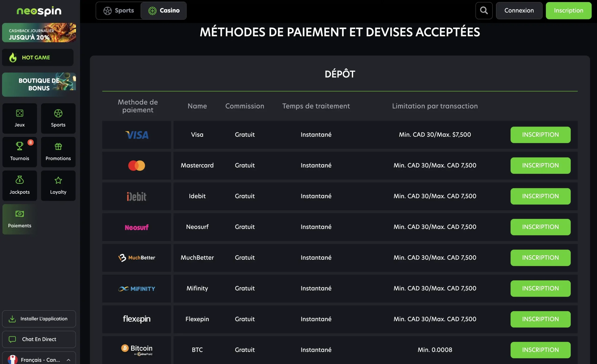The height and width of the screenshot is (364, 597).
Task: Click the Mastercard logo
Action: (x=137, y=166)
